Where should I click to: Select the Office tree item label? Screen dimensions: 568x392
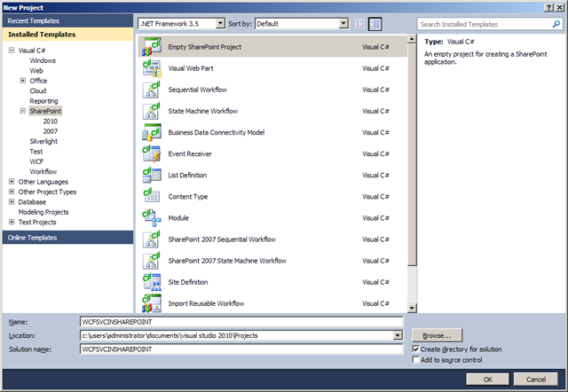(x=38, y=81)
